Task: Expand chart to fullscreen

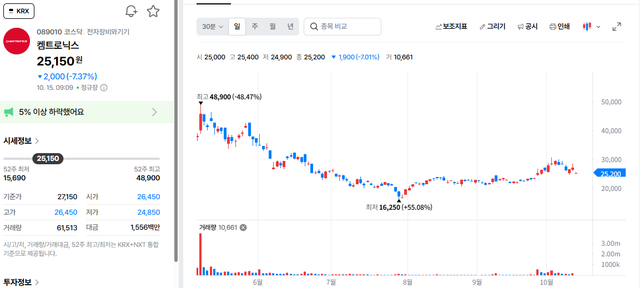Action: (x=616, y=27)
